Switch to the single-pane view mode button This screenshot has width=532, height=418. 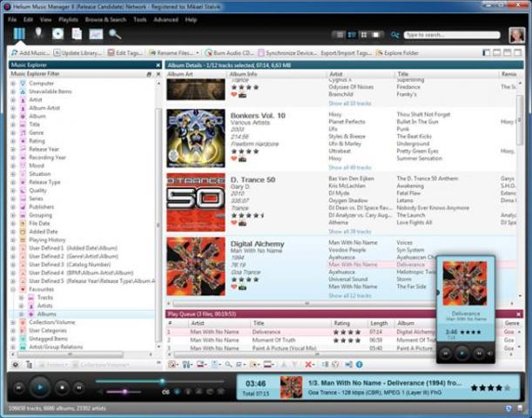click(376, 35)
